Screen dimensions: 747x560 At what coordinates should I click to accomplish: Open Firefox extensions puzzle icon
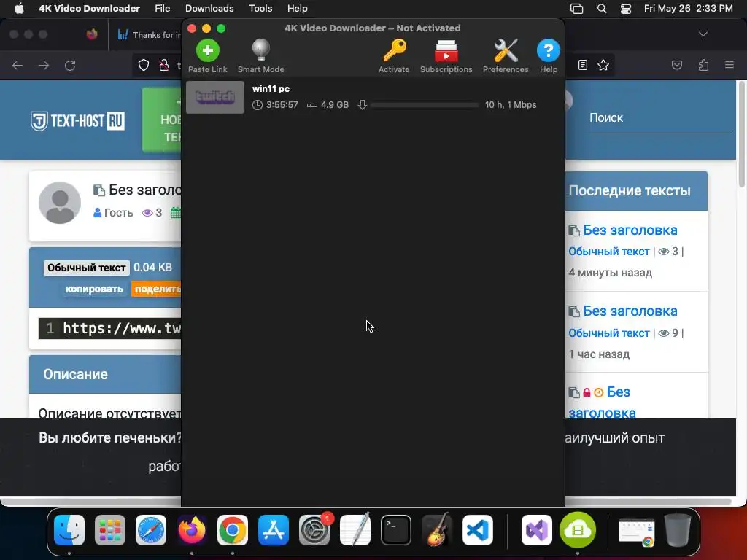coord(704,65)
